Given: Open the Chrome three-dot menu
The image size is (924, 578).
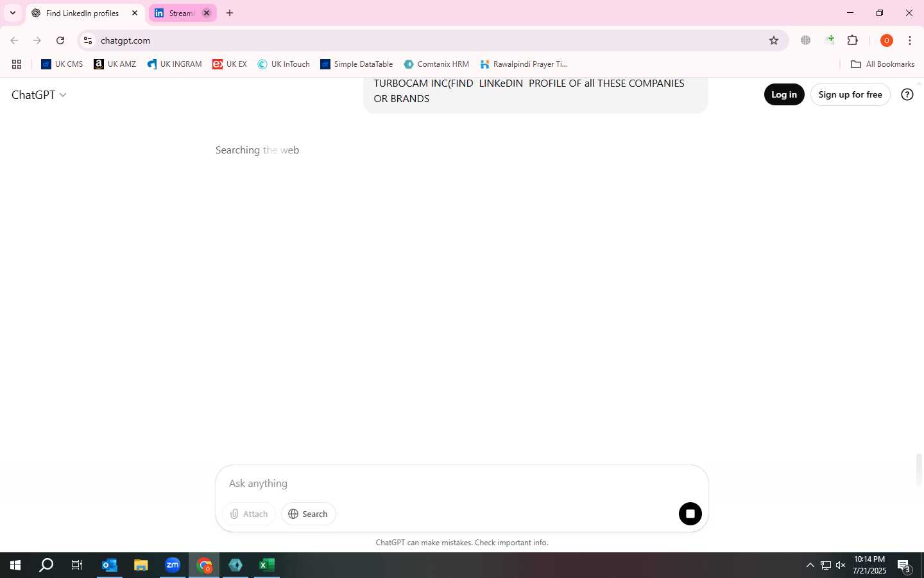Looking at the screenshot, I should (x=910, y=40).
